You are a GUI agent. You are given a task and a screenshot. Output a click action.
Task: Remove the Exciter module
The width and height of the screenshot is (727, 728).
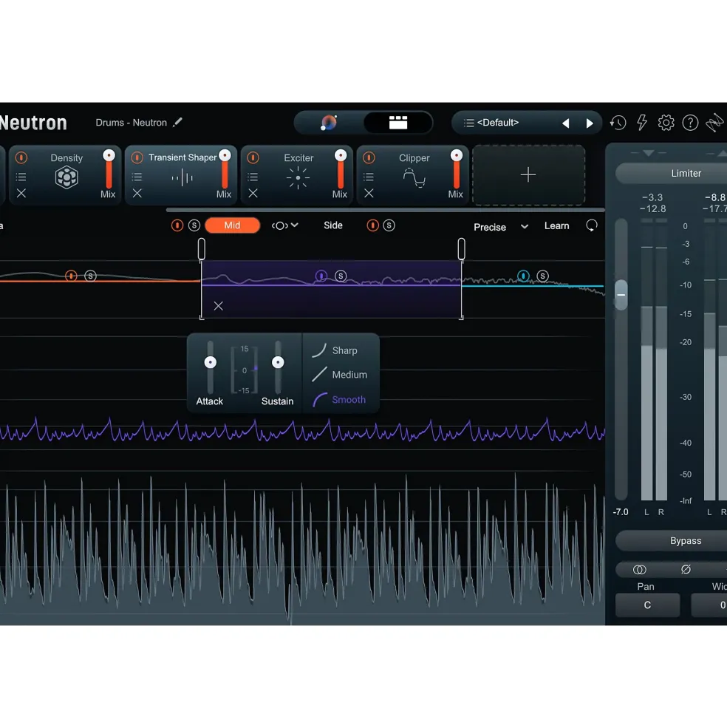point(253,193)
